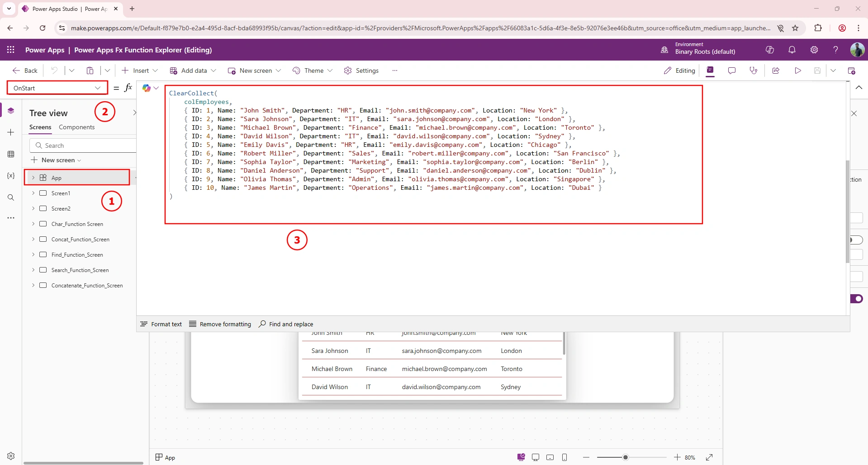Click the paste clipboard icon
Screen dimensions: 868x465
pos(90,70)
